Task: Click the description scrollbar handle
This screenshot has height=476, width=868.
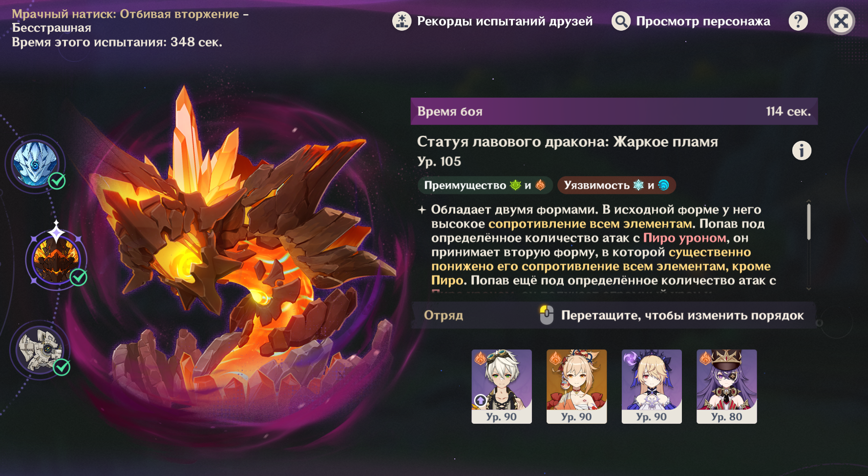Action: click(809, 222)
